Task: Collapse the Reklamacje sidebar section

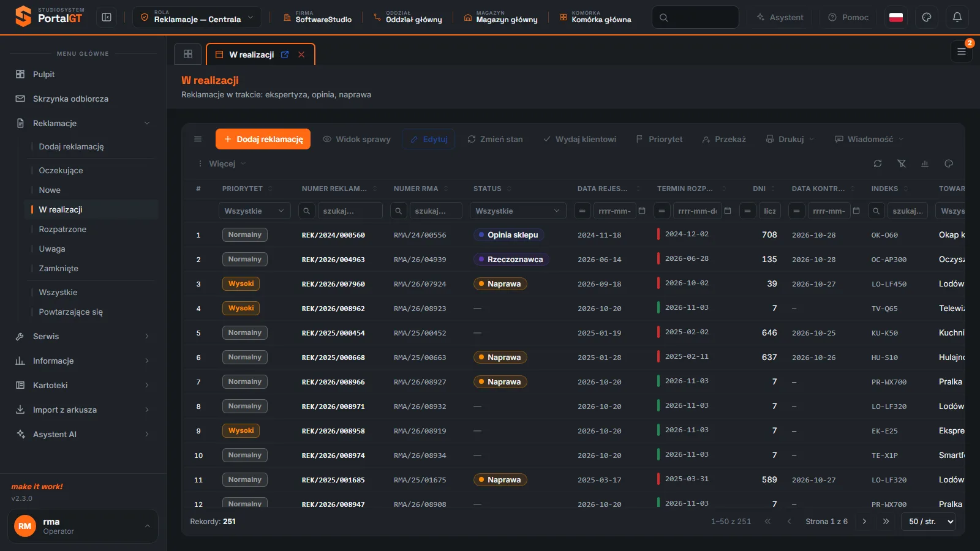Action: click(83, 123)
